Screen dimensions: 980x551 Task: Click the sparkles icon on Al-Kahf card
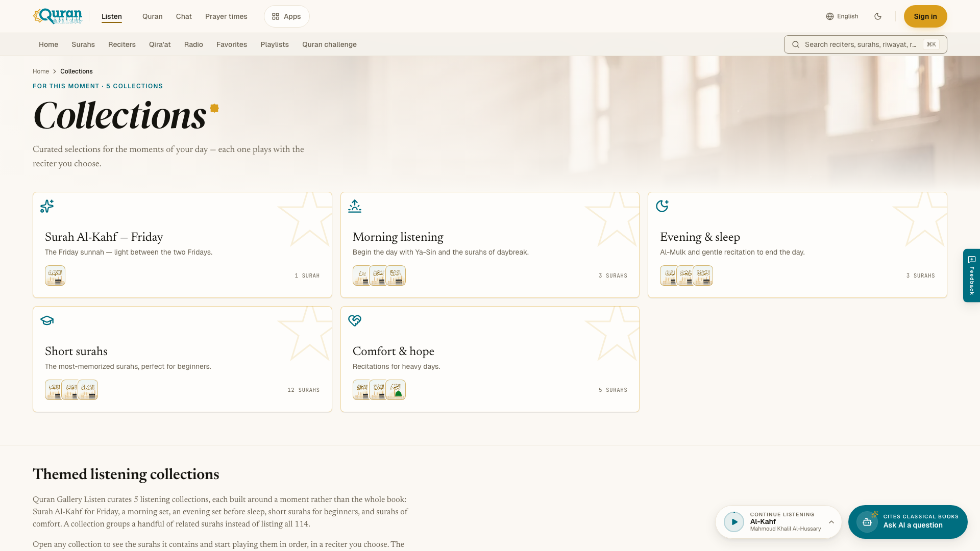point(47,206)
